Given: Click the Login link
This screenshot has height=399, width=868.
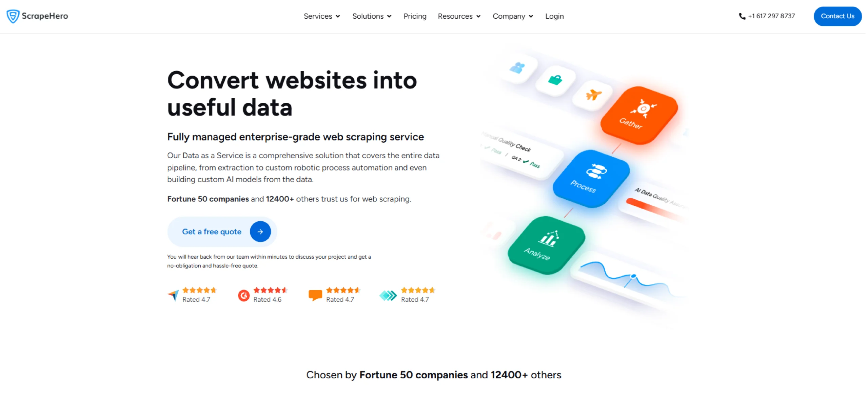Looking at the screenshot, I should point(555,16).
